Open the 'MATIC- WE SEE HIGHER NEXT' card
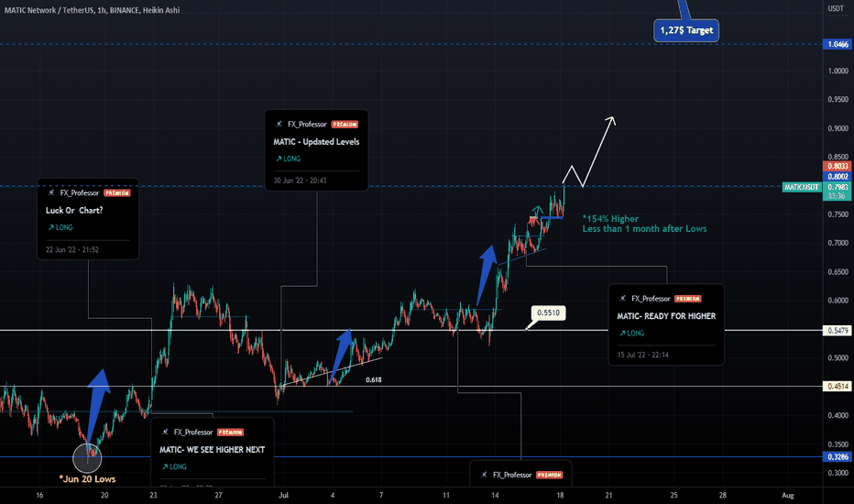The width and height of the screenshot is (854, 504). pos(213,453)
